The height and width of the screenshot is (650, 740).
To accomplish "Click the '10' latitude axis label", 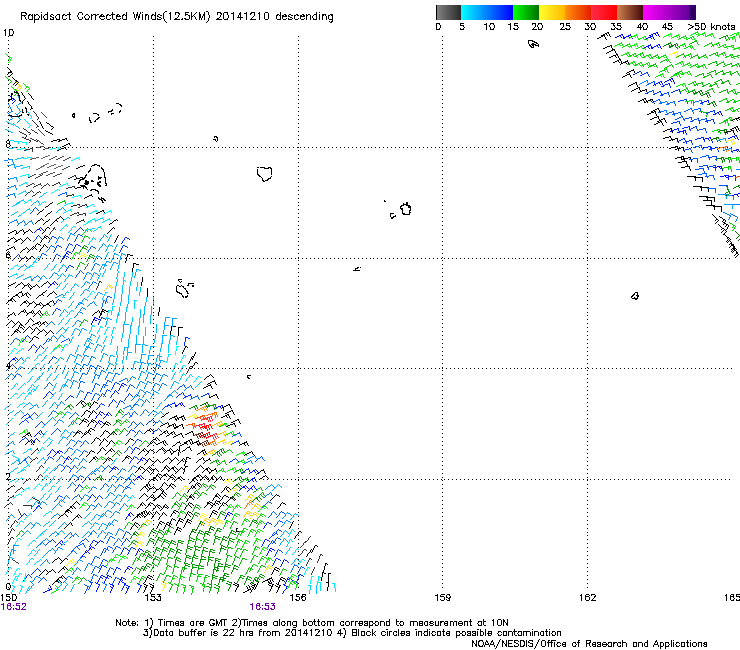I will [x=8, y=33].
